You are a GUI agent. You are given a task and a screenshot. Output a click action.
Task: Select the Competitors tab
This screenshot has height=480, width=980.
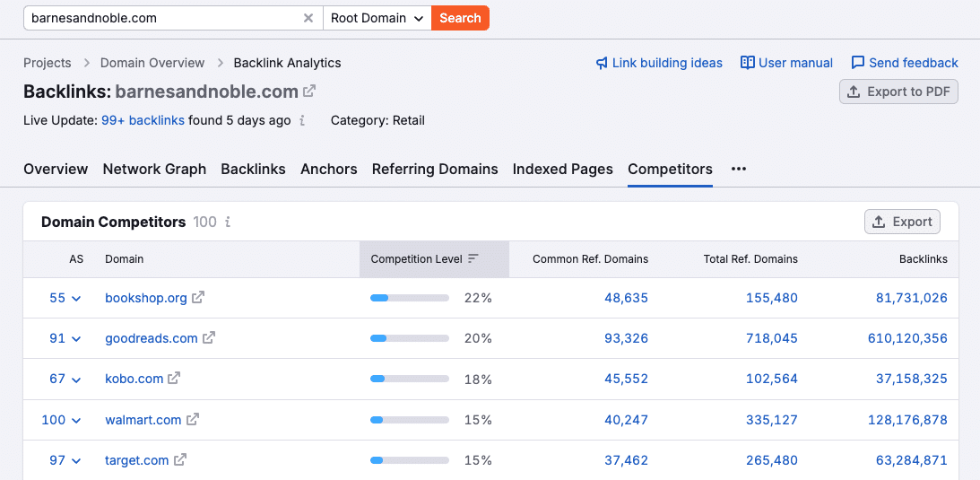pyautogui.click(x=670, y=169)
